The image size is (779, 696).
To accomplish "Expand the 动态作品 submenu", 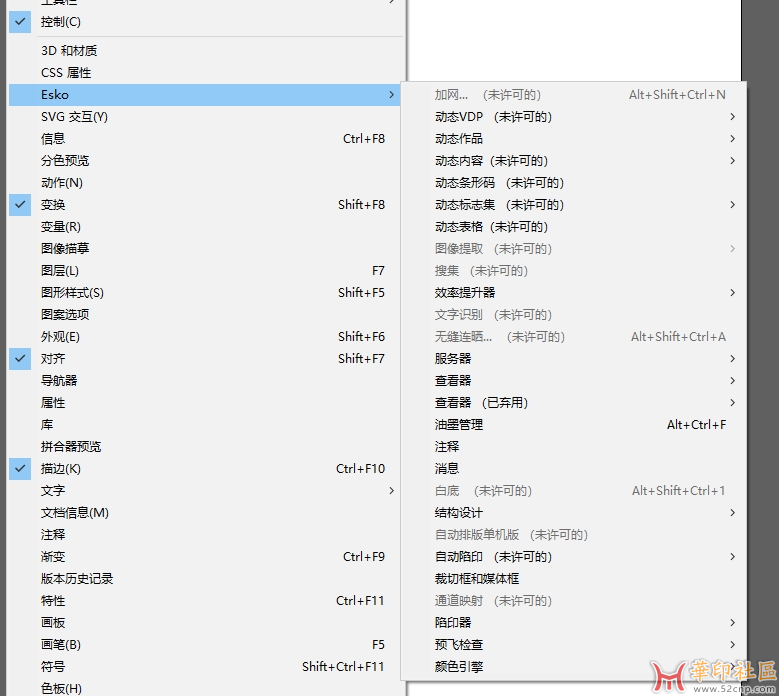I will [x=574, y=139].
